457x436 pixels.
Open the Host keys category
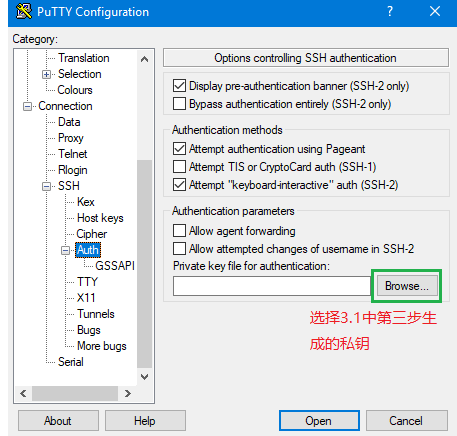100,218
